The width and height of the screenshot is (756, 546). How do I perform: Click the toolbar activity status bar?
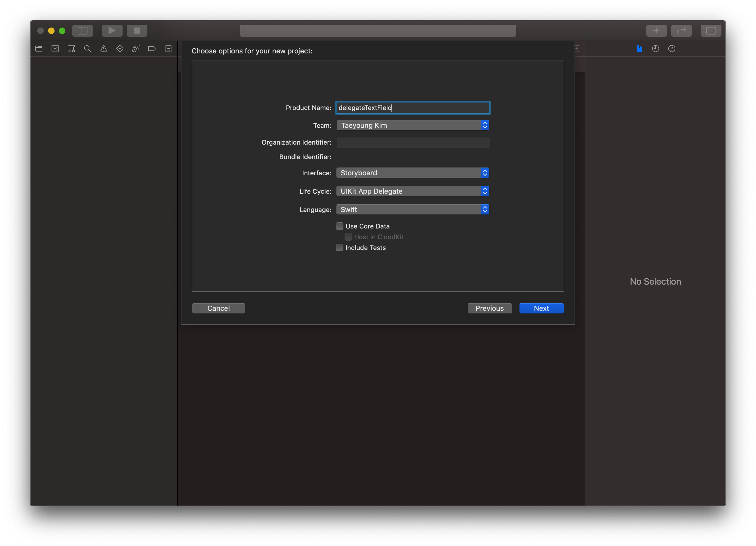point(378,31)
